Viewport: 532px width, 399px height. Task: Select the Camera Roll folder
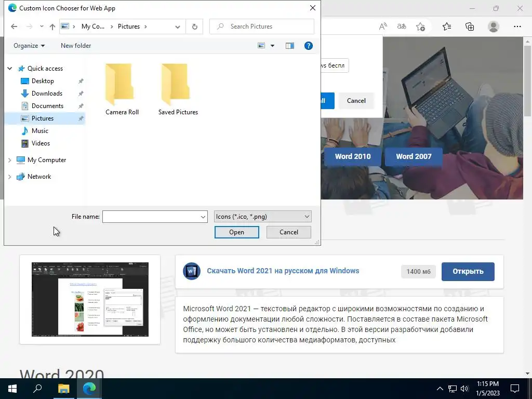tap(122, 89)
